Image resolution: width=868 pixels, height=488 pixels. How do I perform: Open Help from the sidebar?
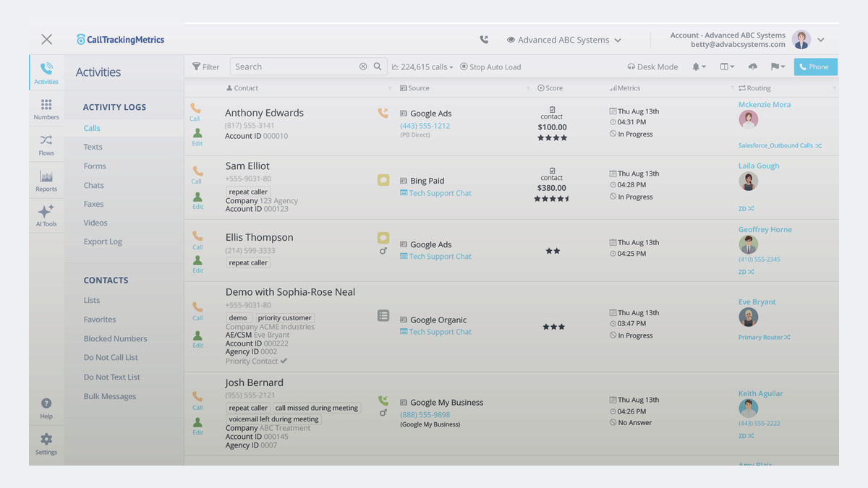[x=46, y=408]
